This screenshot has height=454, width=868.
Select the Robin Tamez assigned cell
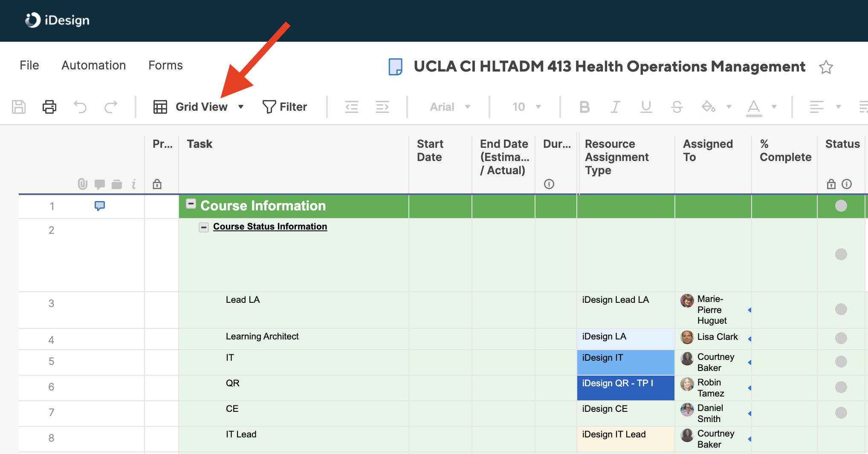(x=713, y=388)
